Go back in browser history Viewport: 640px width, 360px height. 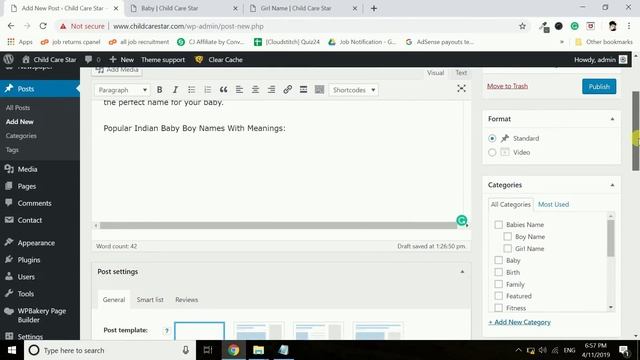point(11,26)
